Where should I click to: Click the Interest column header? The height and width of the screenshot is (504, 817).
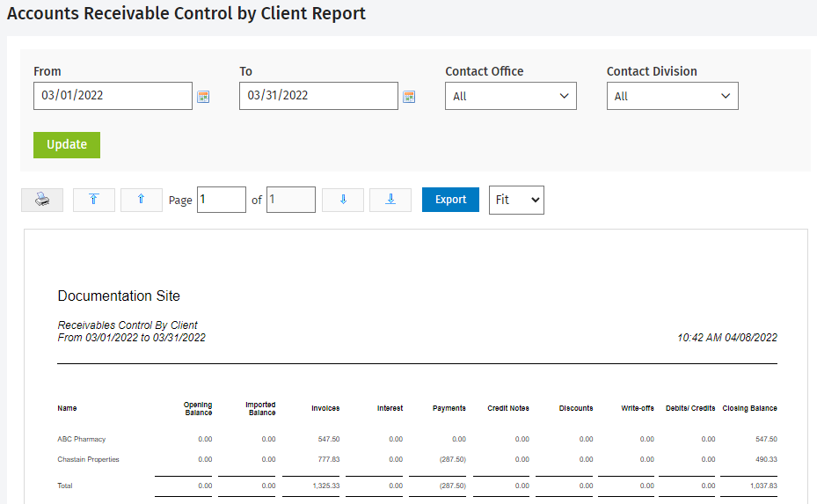(x=390, y=408)
